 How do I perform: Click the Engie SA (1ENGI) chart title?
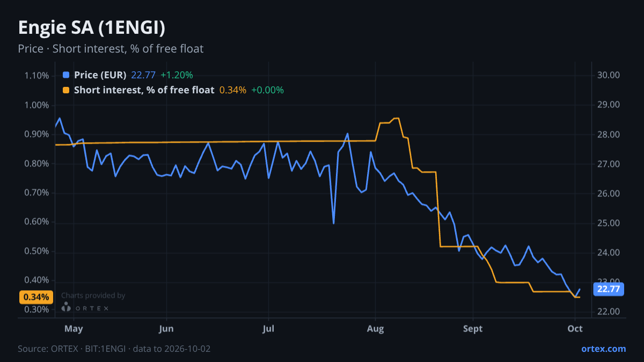(92, 28)
